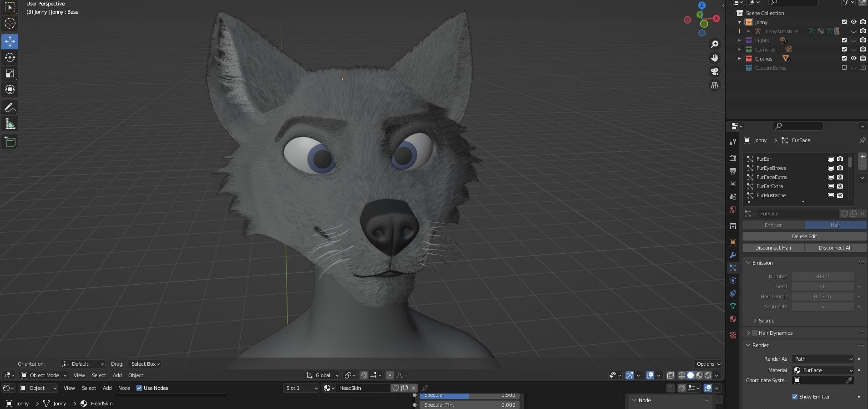Open the Node menu in shader editor
868x409 pixels.
click(x=124, y=388)
